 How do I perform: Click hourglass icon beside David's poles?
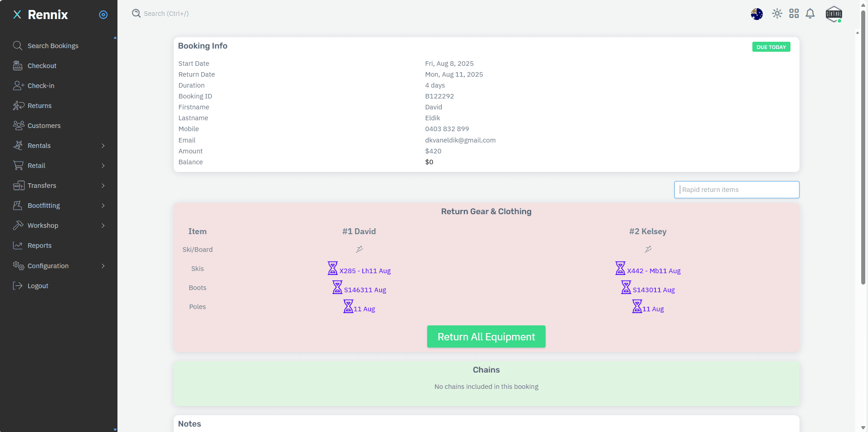click(348, 306)
